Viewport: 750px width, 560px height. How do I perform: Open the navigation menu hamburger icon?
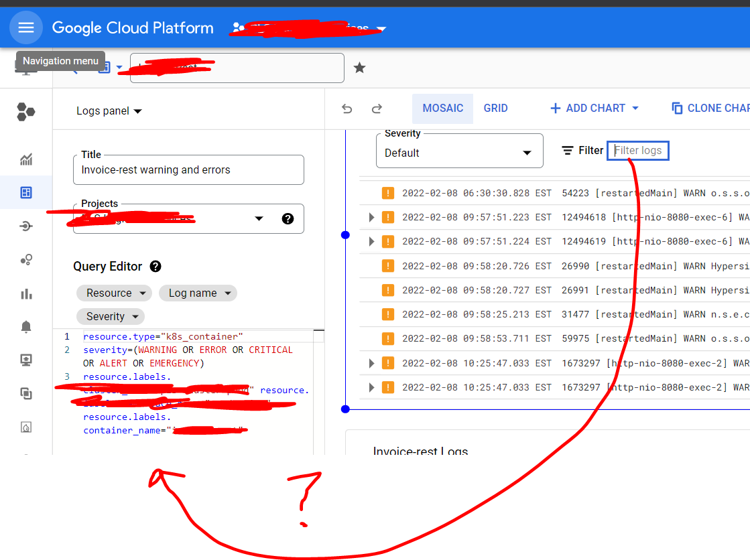[x=25, y=27]
